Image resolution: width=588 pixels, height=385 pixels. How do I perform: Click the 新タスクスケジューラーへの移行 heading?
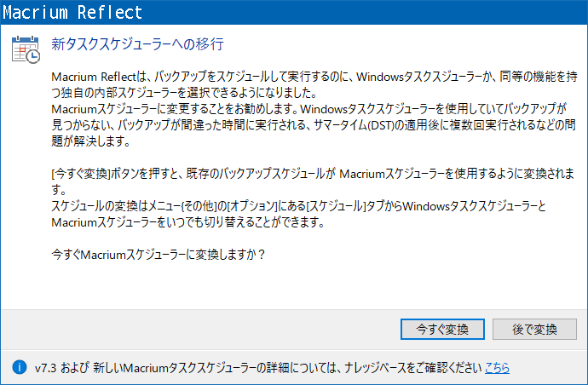(x=137, y=44)
